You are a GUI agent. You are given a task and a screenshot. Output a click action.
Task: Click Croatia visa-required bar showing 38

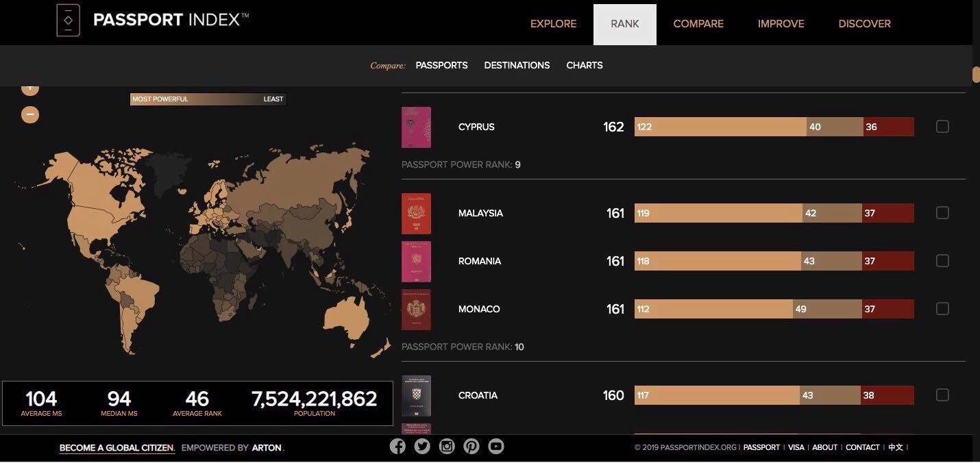887,395
